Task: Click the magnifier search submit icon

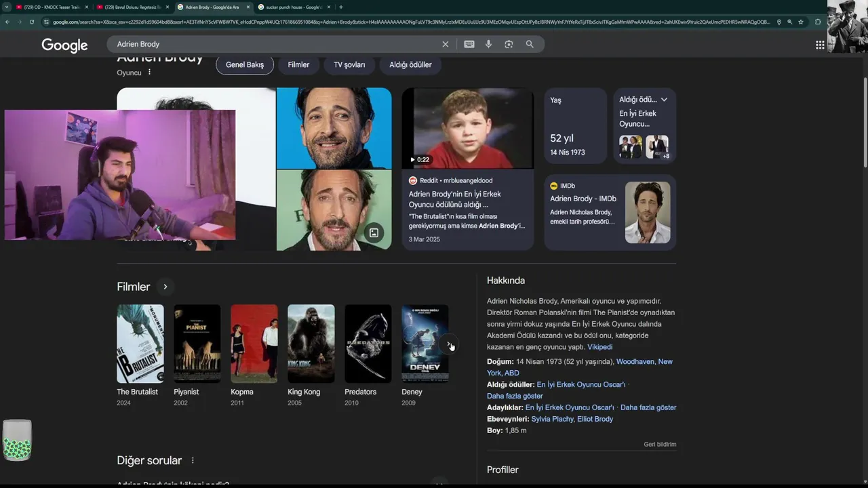Action: point(530,44)
